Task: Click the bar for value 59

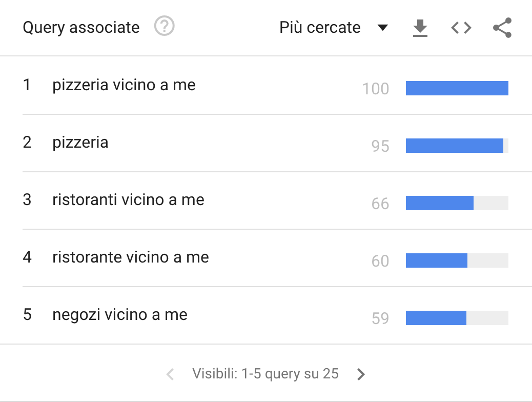Action: tap(436, 318)
